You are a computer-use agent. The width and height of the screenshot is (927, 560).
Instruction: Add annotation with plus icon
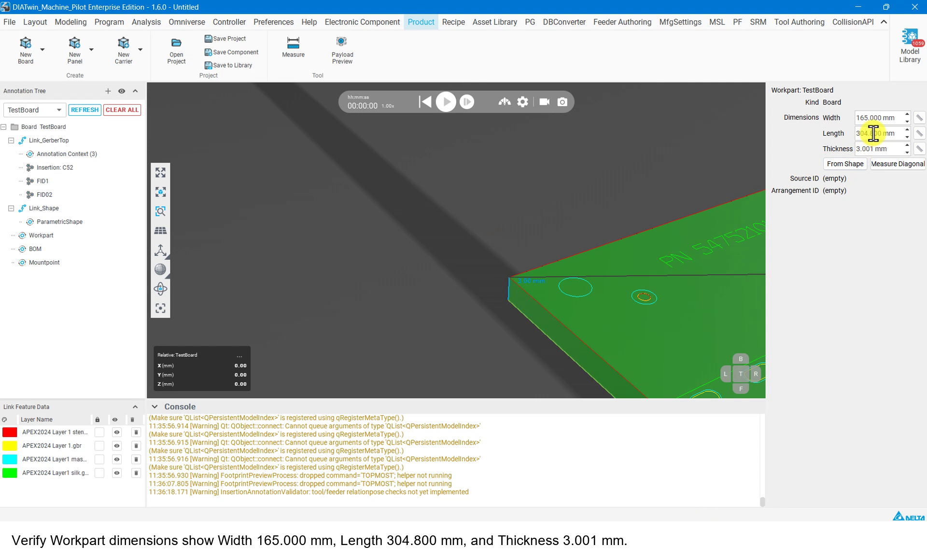(108, 91)
